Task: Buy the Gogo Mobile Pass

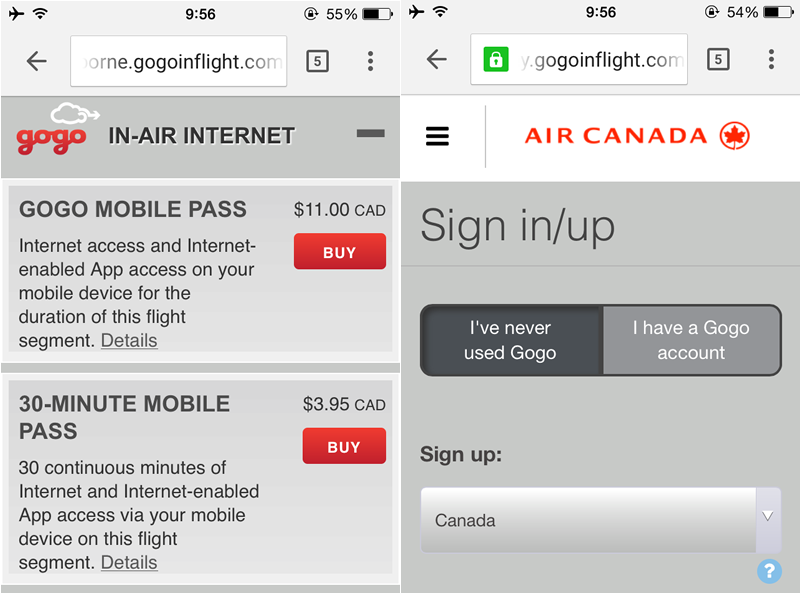Action: (x=340, y=252)
